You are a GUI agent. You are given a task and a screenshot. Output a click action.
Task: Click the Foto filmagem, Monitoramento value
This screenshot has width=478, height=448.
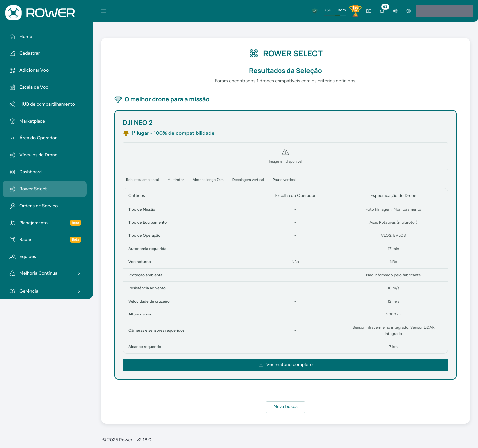point(393,210)
